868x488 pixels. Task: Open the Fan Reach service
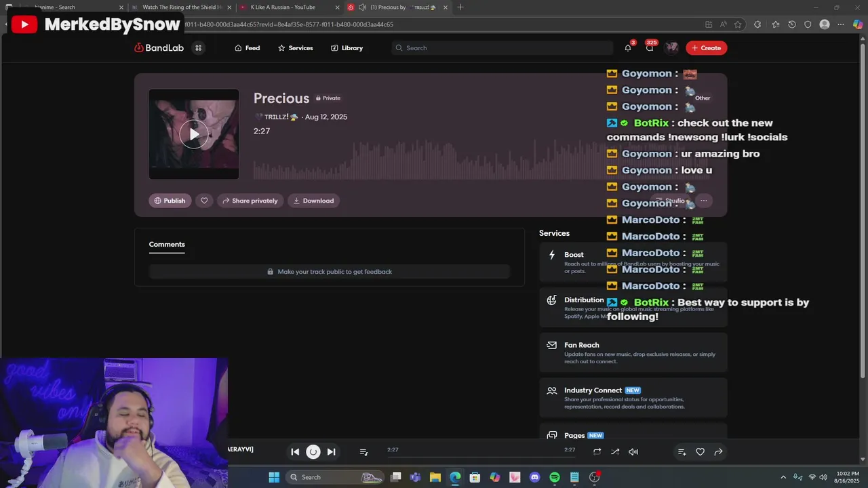pos(633,352)
